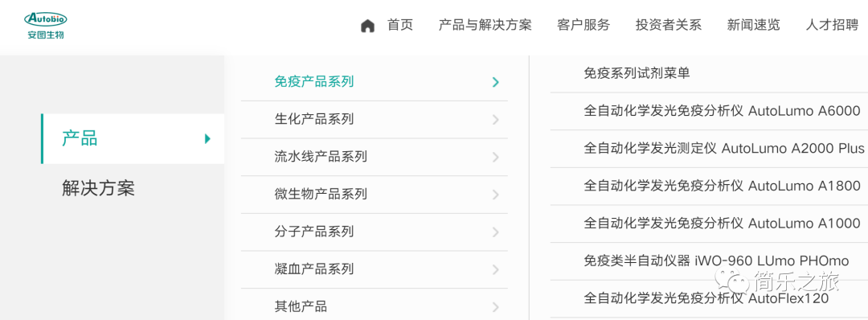868x320 pixels.
Task: Select 解决方案 in the left sidebar
Action: [98, 189]
